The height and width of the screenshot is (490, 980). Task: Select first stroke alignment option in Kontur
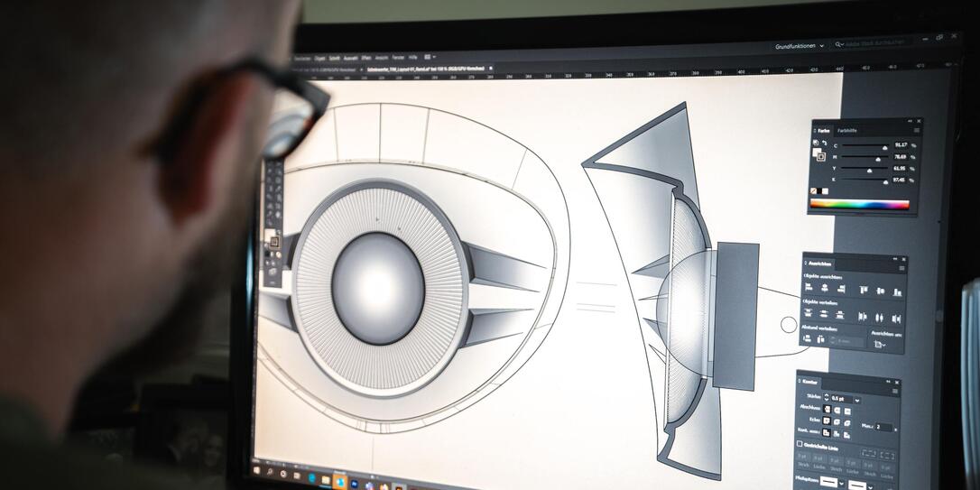coord(827,432)
